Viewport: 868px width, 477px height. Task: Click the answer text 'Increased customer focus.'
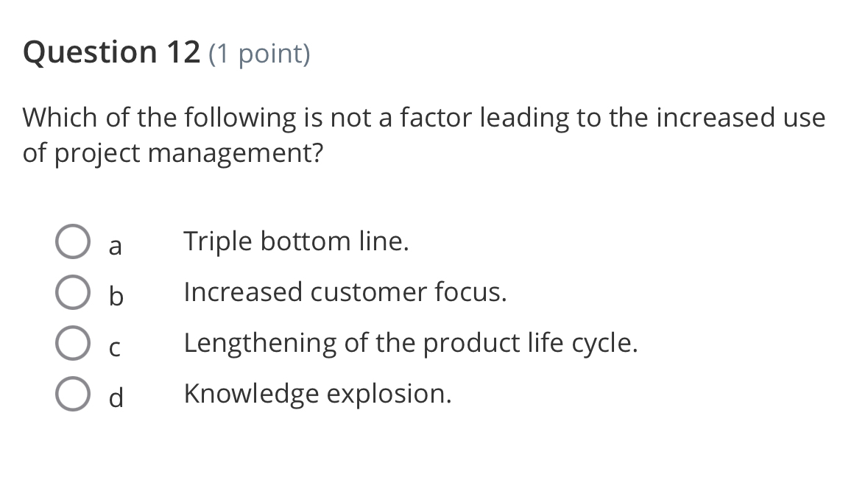tap(345, 292)
